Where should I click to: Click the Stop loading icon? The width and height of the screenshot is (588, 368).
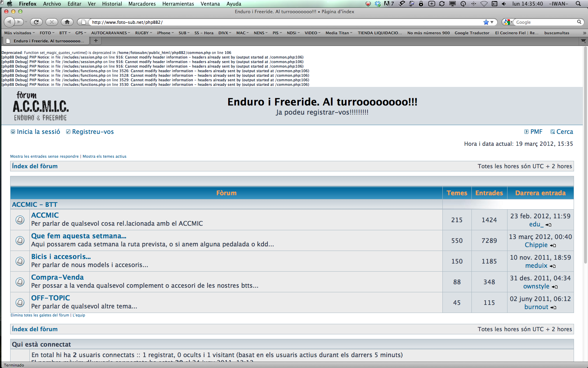click(51, 22)
